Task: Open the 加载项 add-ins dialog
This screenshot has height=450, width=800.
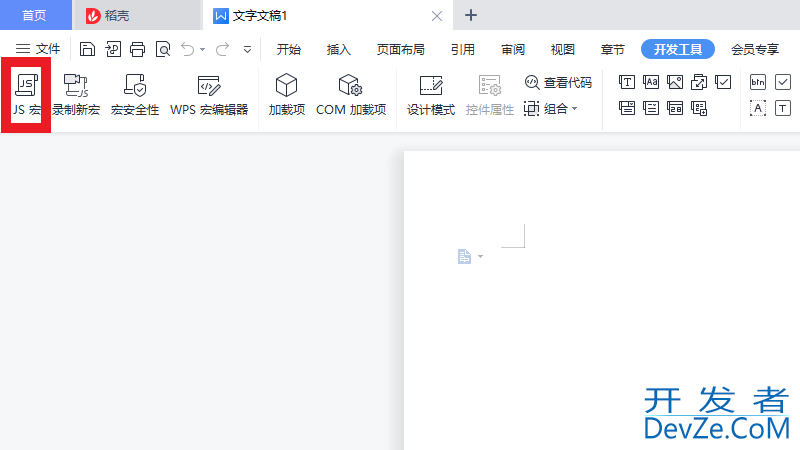Action: pos(287,95)
